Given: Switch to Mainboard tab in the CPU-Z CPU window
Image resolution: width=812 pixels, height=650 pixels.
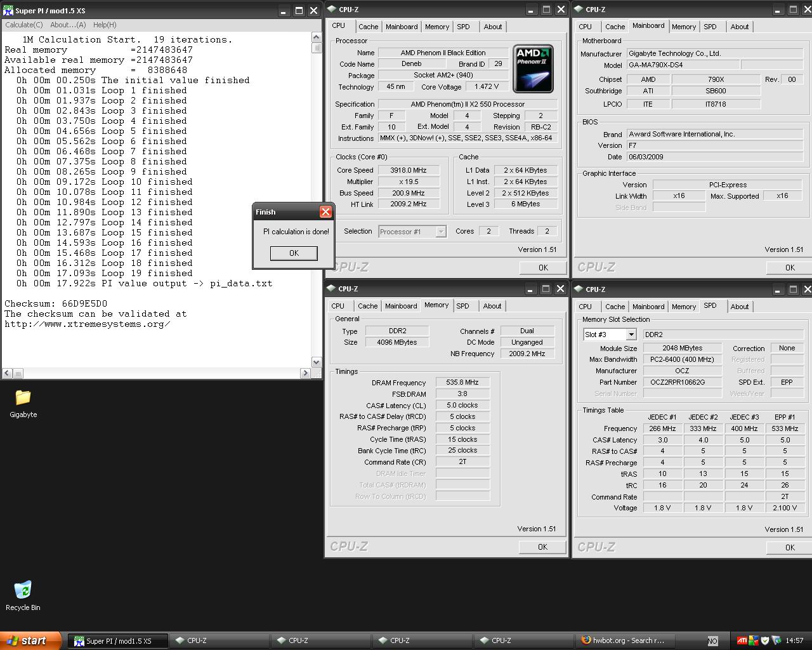Looking at the screenshot, I should coord(402,27).
